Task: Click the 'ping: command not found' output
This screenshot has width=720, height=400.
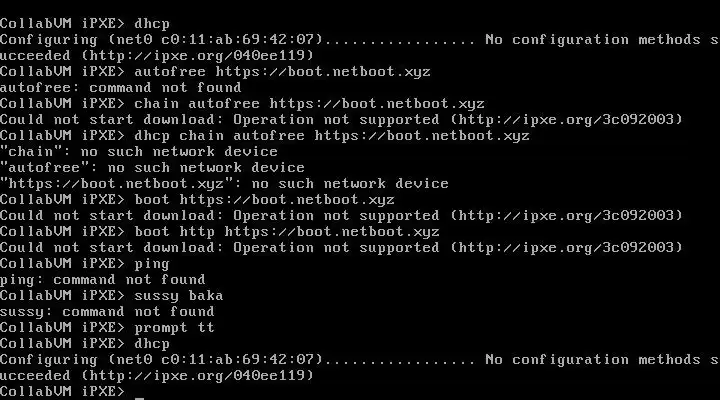Action: coord(102,279)
